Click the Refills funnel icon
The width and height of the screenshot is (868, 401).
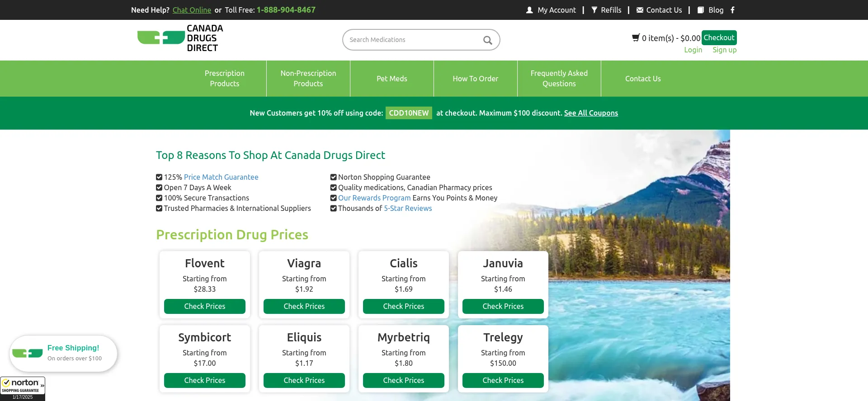[x=594, y=10]
